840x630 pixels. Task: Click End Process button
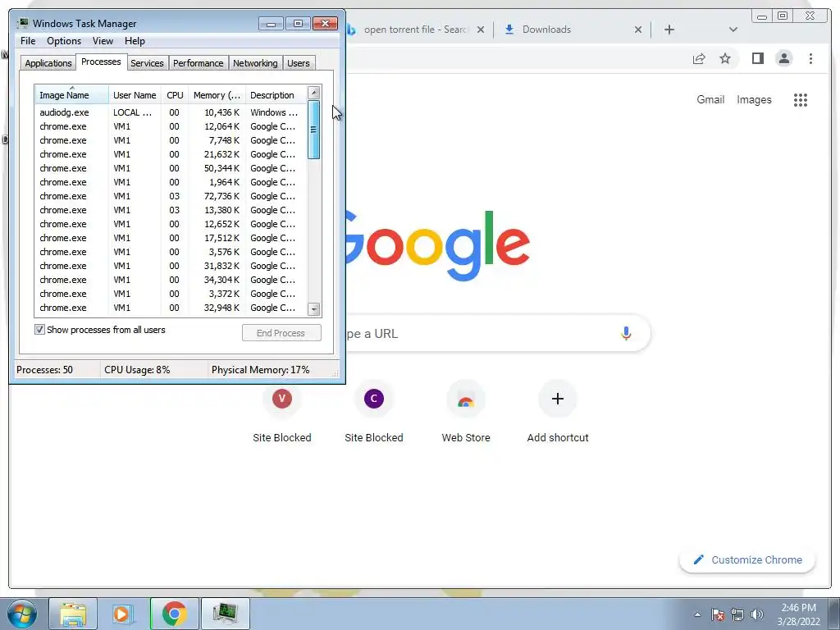click(281, 333)
